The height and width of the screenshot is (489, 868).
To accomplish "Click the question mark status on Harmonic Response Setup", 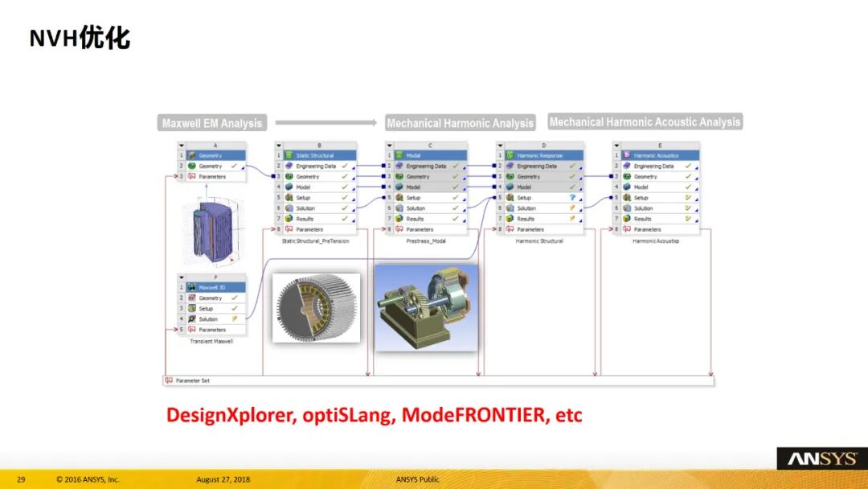I will [572, 198].
